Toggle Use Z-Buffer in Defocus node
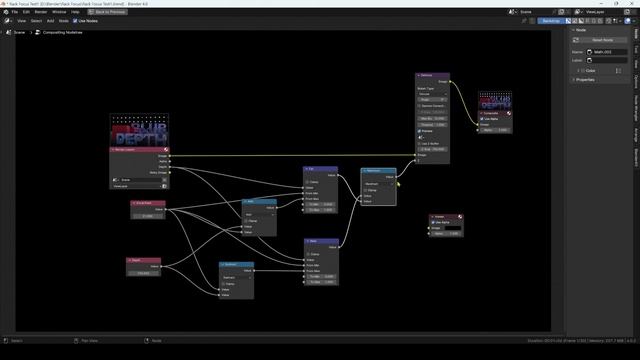 tap(419, 144)
